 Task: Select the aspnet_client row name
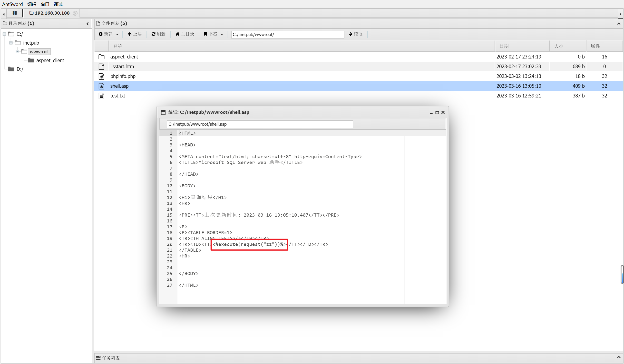(x=124, y=57)
